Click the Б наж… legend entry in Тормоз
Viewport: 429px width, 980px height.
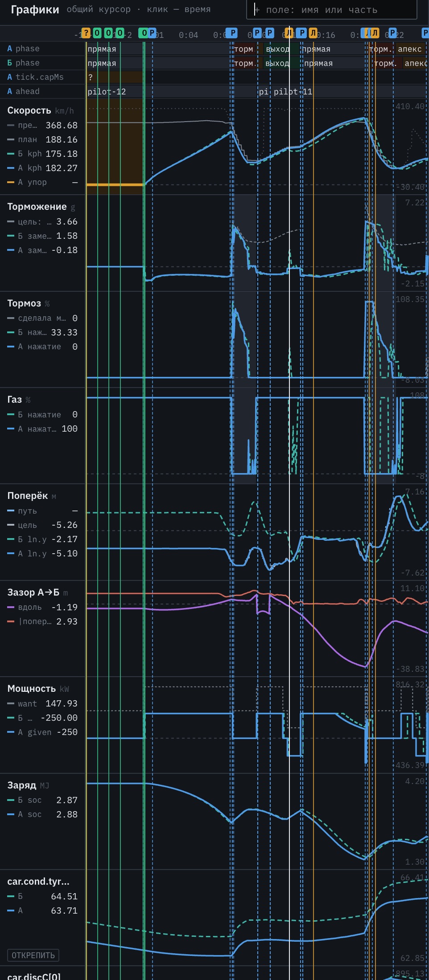(x=42, y=332)
